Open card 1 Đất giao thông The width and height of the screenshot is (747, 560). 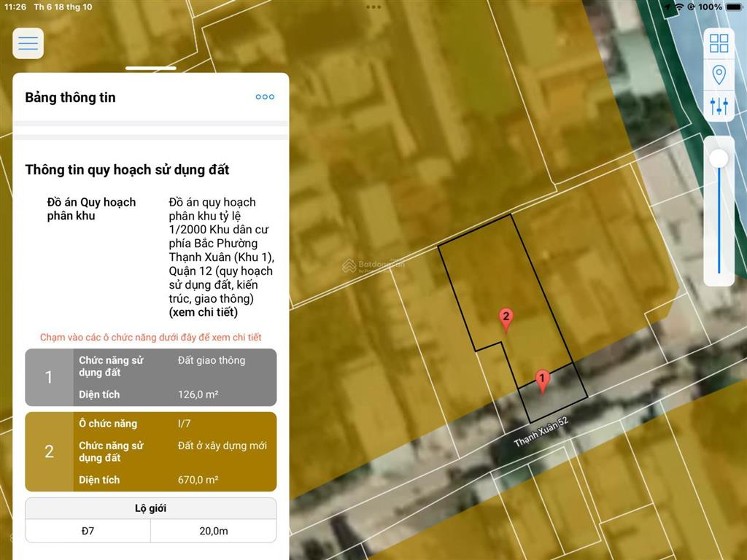[x=150, y=377]
